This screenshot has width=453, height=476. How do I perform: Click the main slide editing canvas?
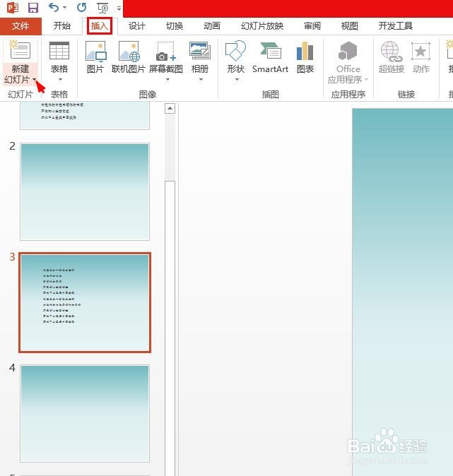[403, 292]
